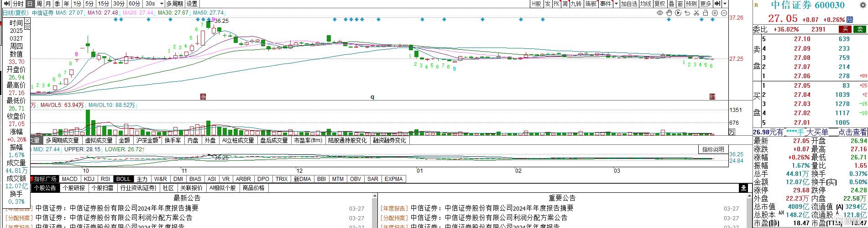Click the red 买 buy button
Image resolution: width=868 pixels, height=228 pixels.
[845, 29]
